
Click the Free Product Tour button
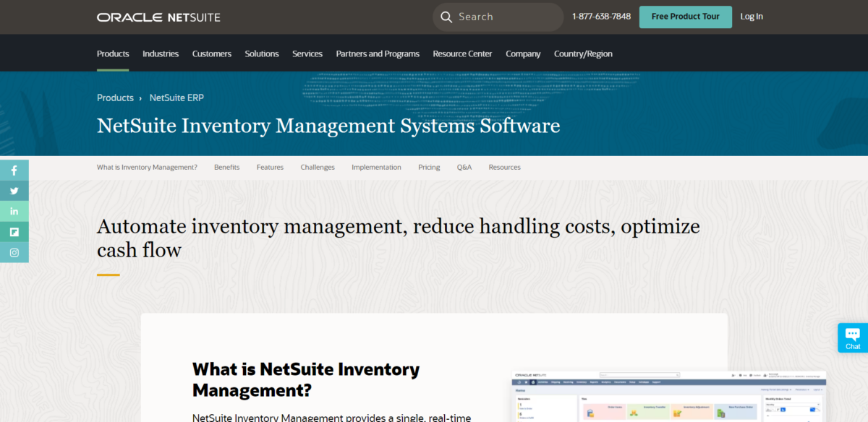(685, 17)
